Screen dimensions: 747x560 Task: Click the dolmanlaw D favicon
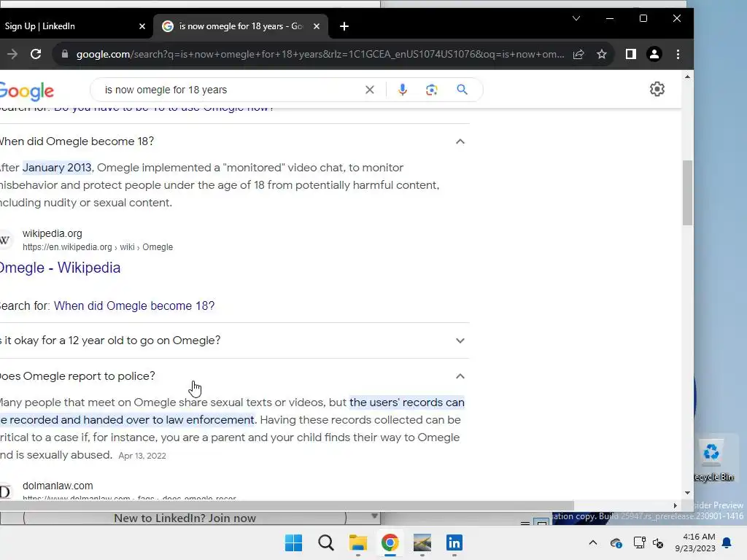coord(5,491)
